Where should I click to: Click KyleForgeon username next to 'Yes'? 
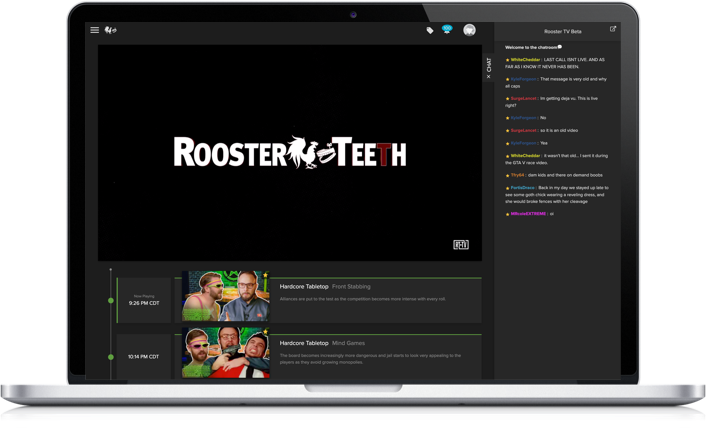pyautogui.click(x=523, y=143)
